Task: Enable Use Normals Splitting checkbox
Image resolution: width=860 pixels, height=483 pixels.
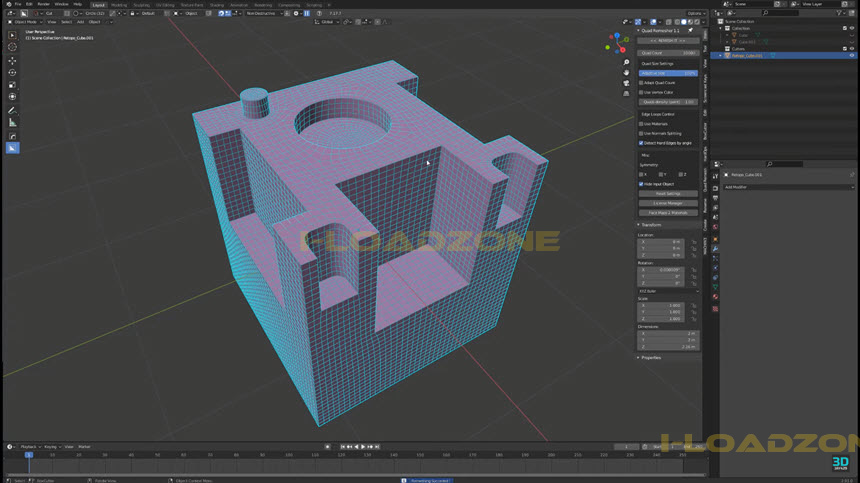Action: point(641,133)
